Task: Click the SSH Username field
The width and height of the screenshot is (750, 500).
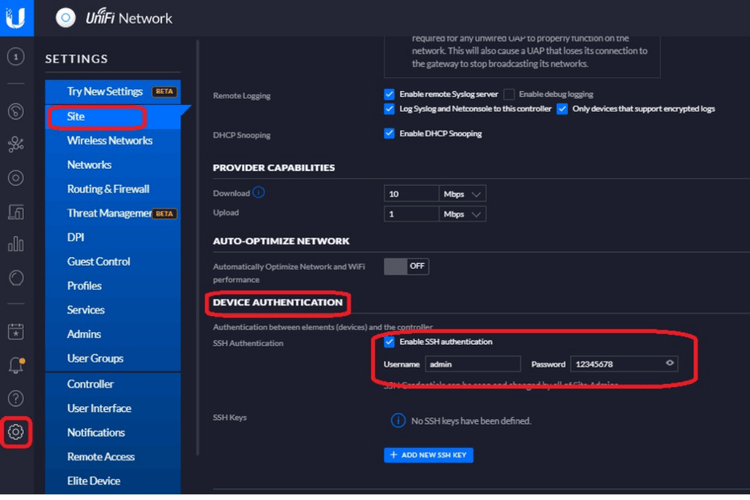Action: coord(473,364)
